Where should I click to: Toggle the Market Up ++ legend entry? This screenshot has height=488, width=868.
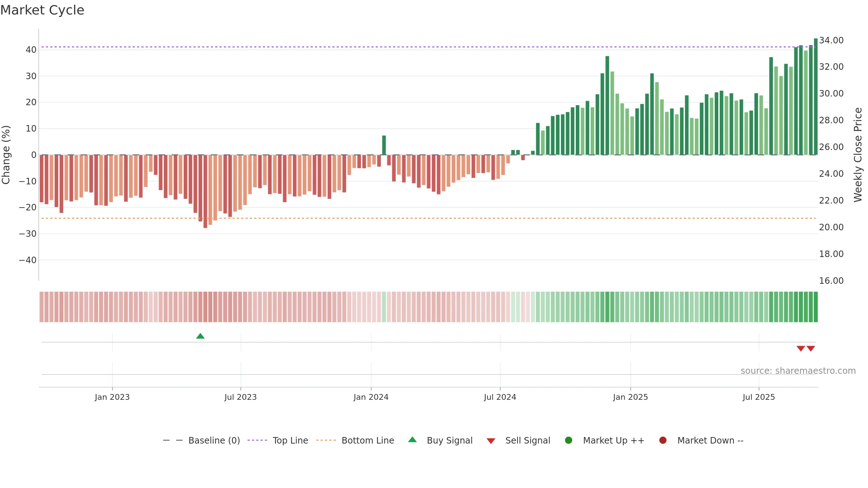(604, 440)
